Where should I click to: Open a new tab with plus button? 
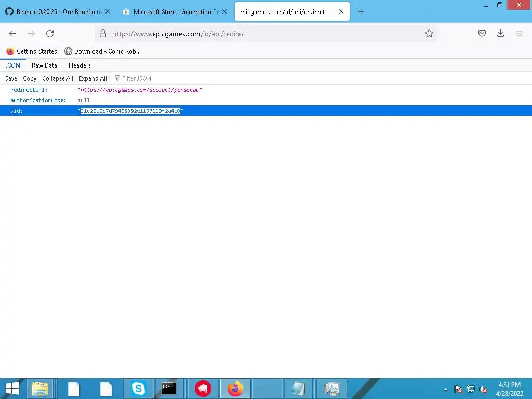tap(361, 12)
